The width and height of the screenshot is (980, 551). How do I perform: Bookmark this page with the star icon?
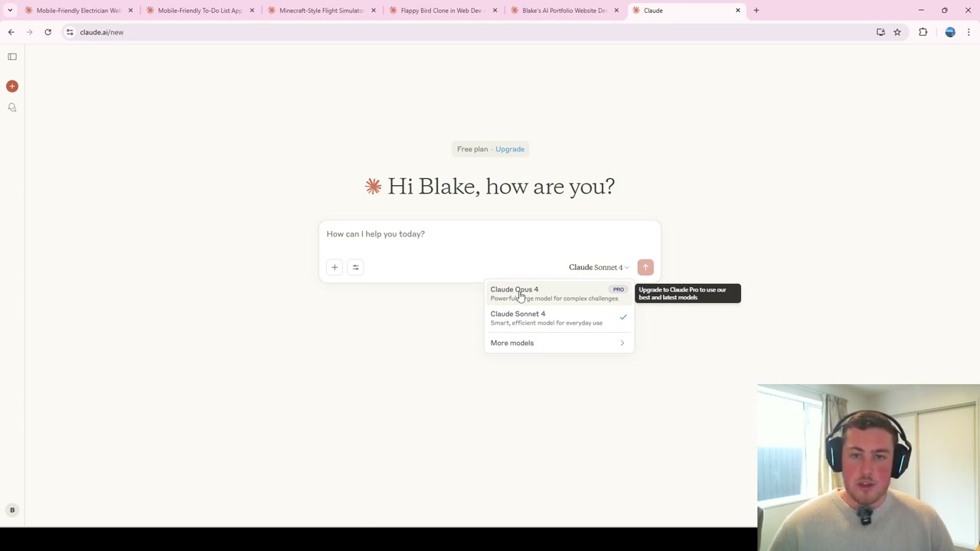(x=897, y=32)
